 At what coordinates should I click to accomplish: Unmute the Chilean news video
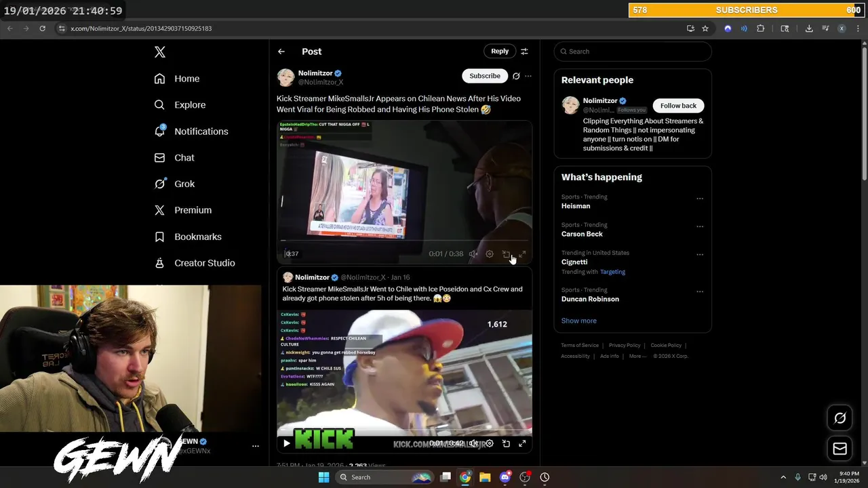(x=473, y=254)
